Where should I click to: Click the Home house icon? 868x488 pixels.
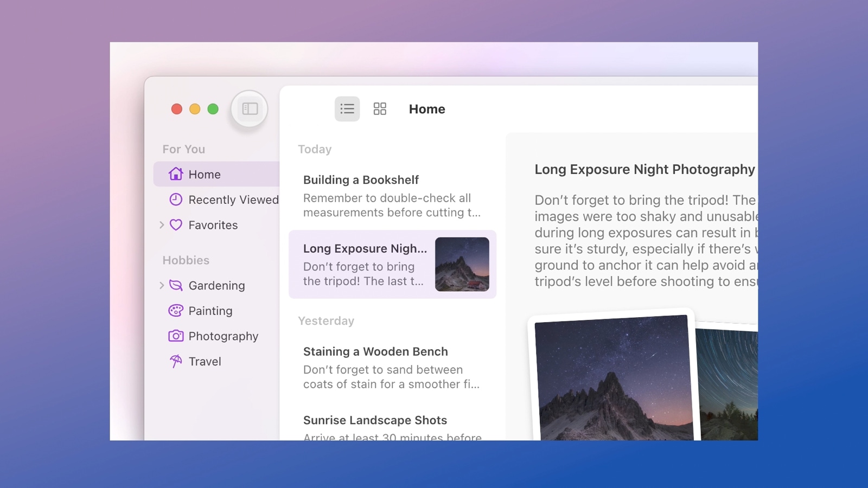pyautogui.click(x=176, y=174)
